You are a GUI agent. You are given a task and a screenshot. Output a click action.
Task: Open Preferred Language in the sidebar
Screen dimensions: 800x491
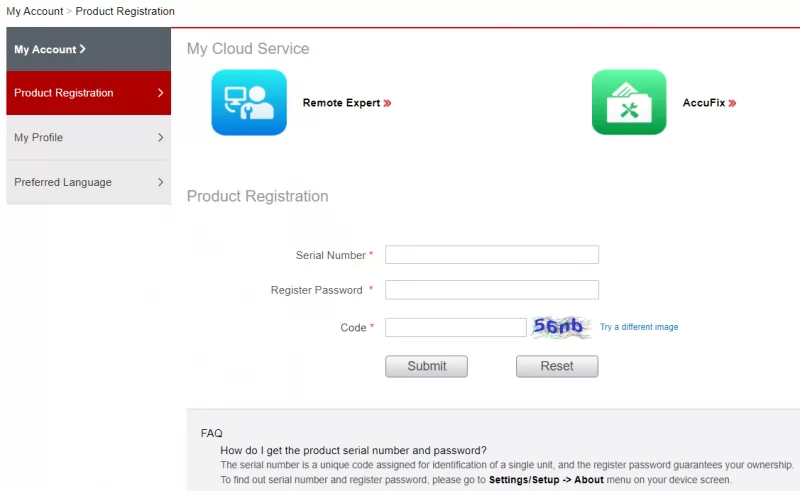click(x=63, y=182)
